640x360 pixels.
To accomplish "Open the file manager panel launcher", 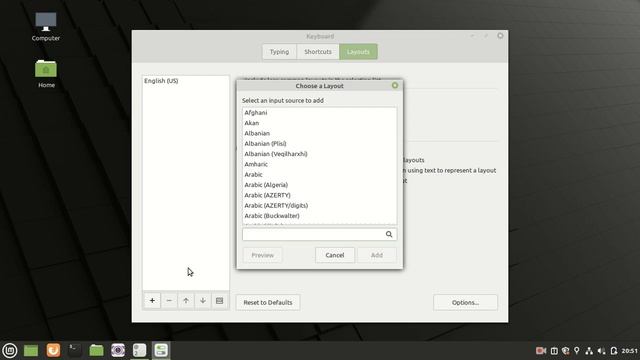I will tap(96, 350).
